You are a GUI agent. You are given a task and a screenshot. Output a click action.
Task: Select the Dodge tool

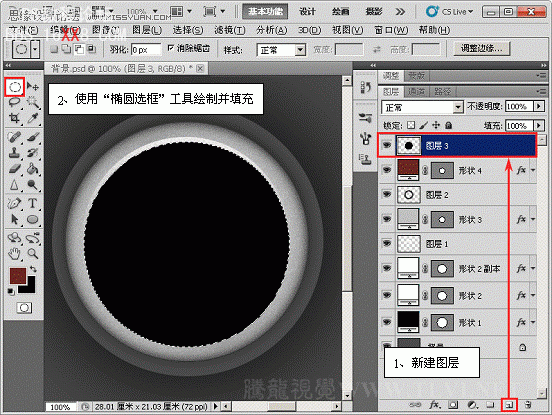click(x=33, y=185)
